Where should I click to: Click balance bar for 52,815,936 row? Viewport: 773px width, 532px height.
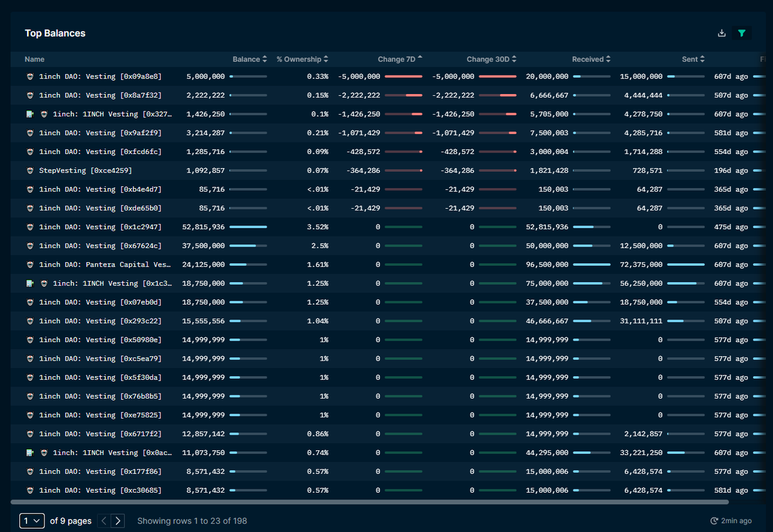pyautogui.click(x=248, y=227)
